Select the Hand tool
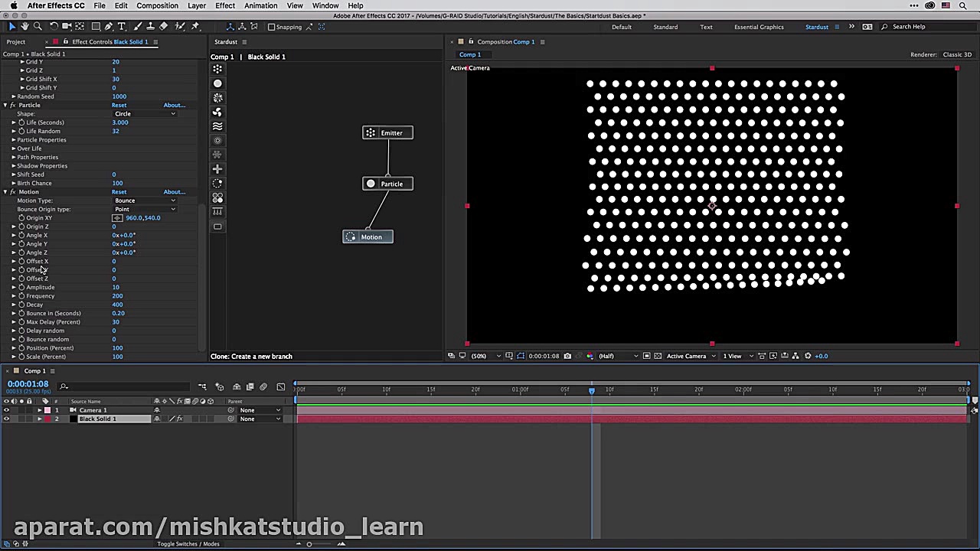980x551 pixels. pyautogui.click(x=25, y=26)
